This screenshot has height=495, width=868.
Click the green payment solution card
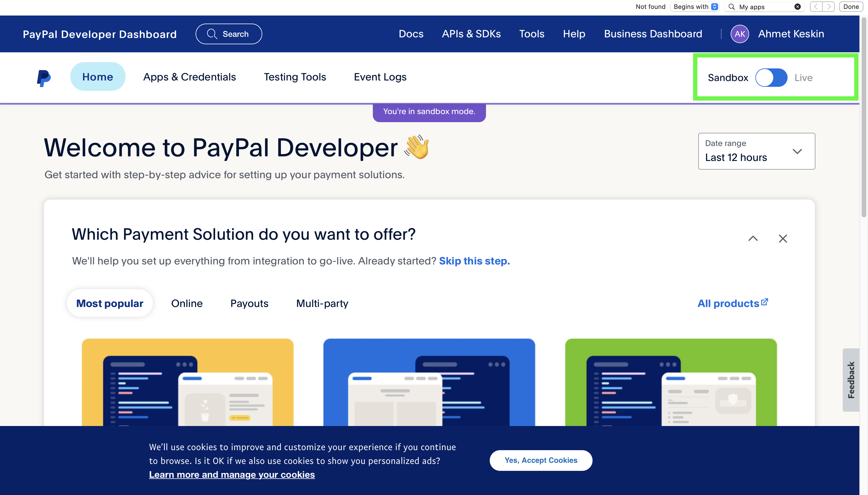(671, 382)
